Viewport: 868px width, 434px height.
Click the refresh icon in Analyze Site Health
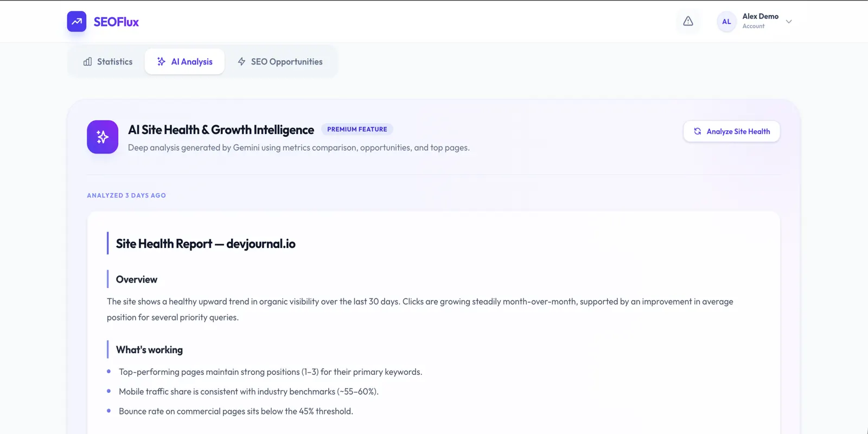[698, 131]
